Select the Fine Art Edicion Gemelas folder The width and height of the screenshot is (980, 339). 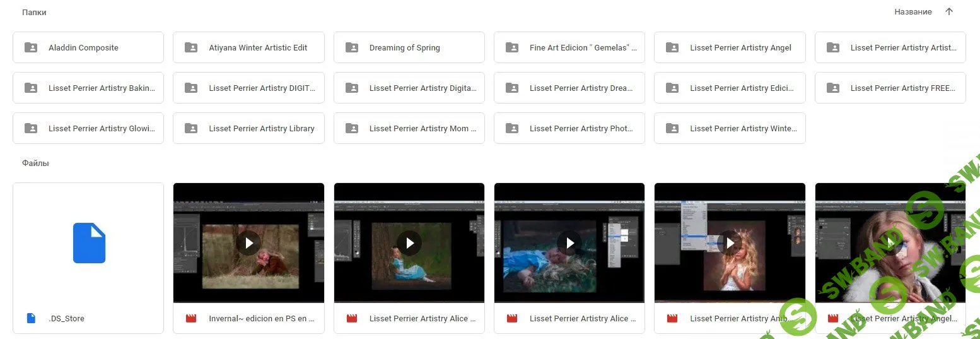569,47
